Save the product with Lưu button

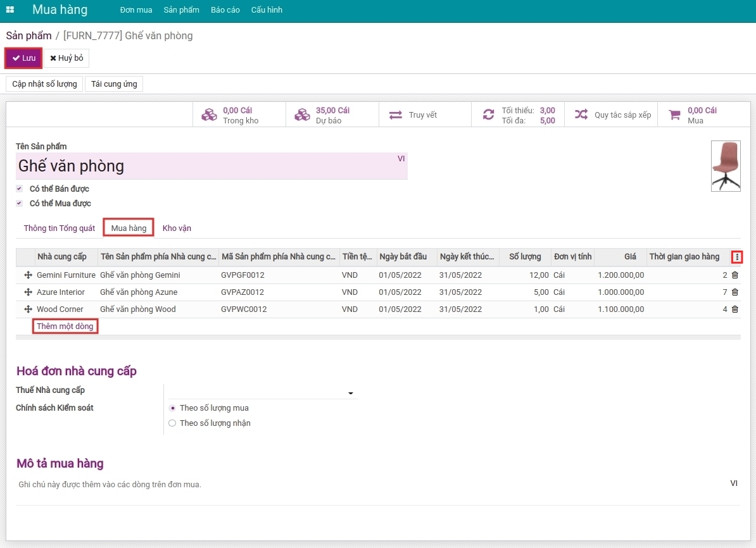coord(23,58)
